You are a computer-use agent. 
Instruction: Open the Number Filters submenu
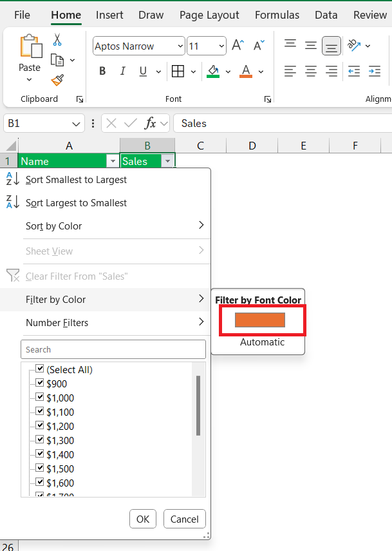(106, 323)
